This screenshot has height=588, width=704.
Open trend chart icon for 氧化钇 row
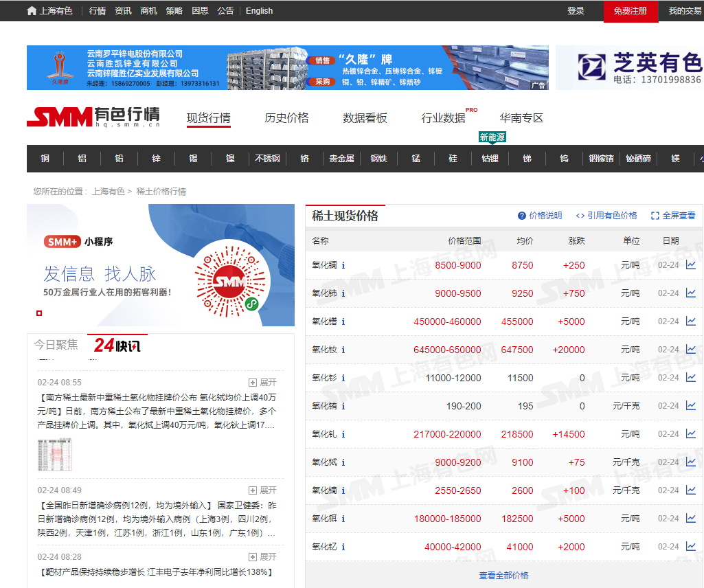coord(691,547)
